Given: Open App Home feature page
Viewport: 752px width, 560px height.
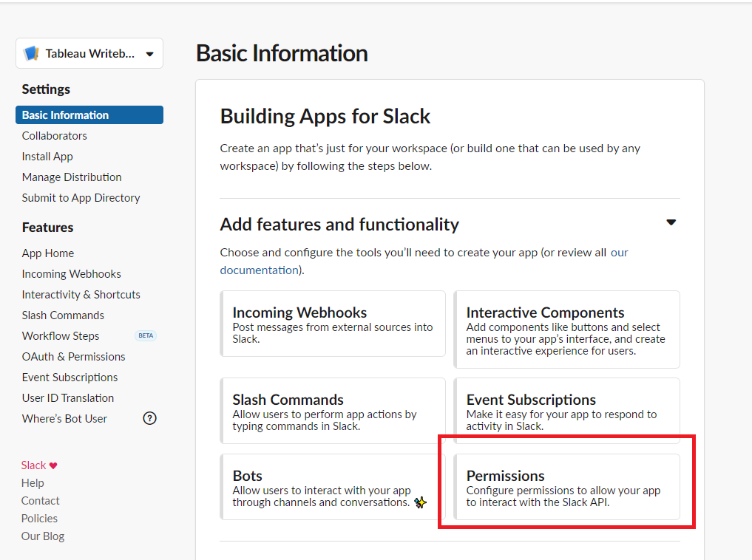Looking at the screenshot, I should [48, 253].
